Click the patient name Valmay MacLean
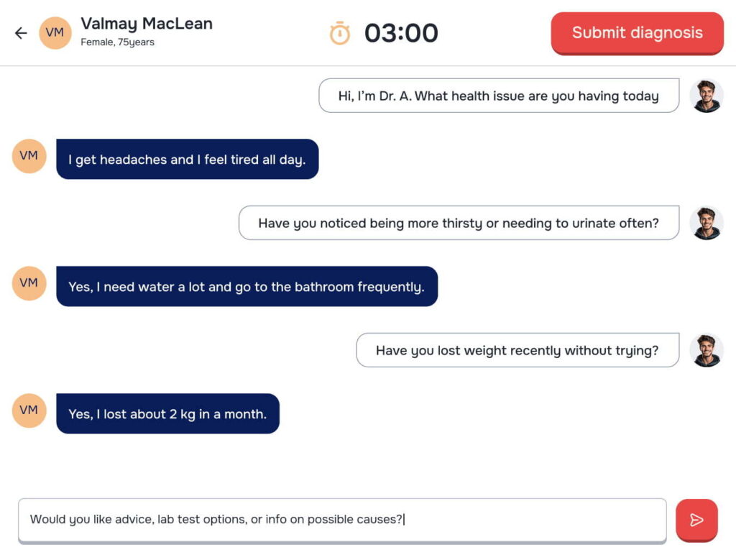The width and height of the screenshot is (736, 560). pyautogui.click(x=147, y=23)
